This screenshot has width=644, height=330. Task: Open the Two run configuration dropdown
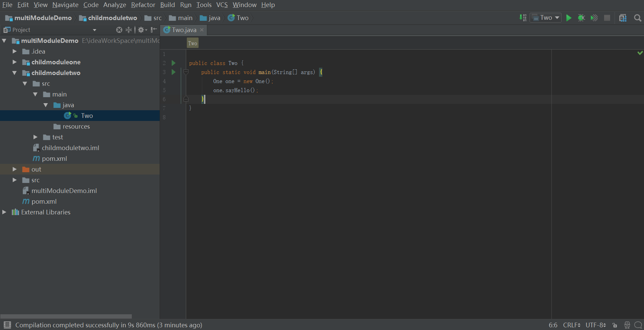546,18
